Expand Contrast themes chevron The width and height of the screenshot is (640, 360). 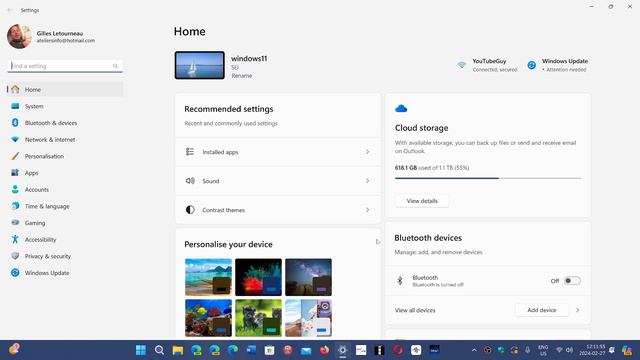tap(367, 210)
